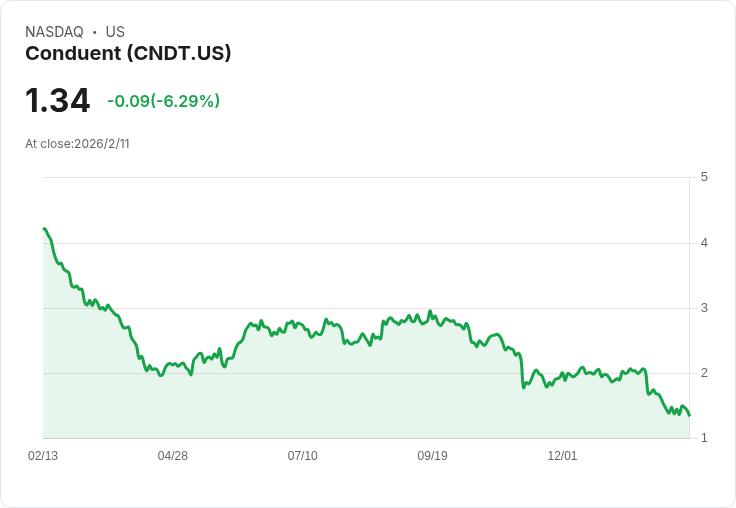Pick the 12/01 date axis label
The height and width of the screenshot is (508, 736).
point(562,456)
